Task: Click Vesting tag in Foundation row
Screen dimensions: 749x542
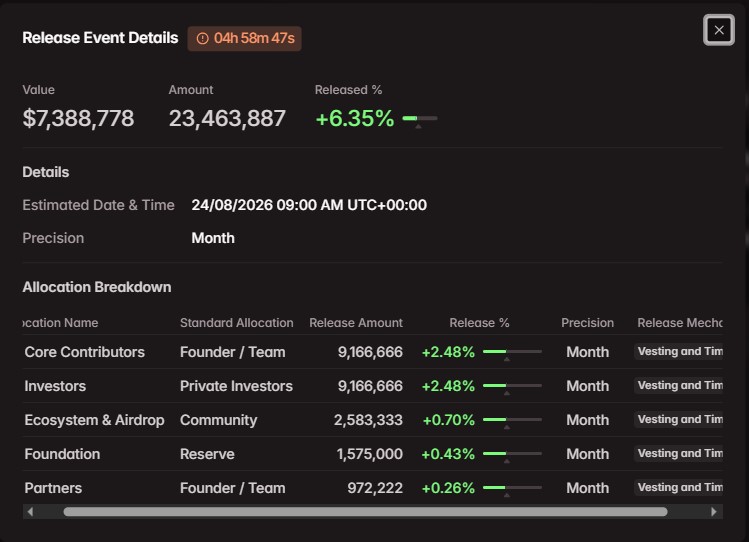Action: tap(678, 453)
